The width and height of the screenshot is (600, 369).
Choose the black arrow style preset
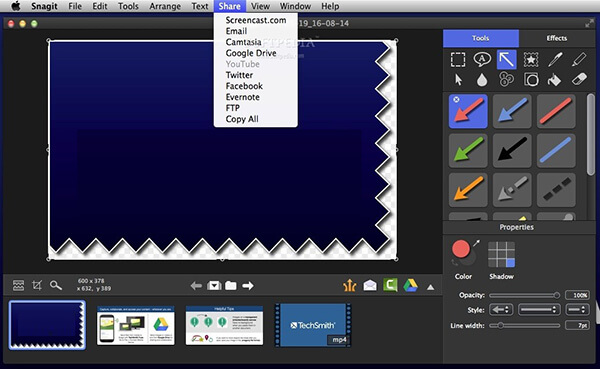[512, 150]
